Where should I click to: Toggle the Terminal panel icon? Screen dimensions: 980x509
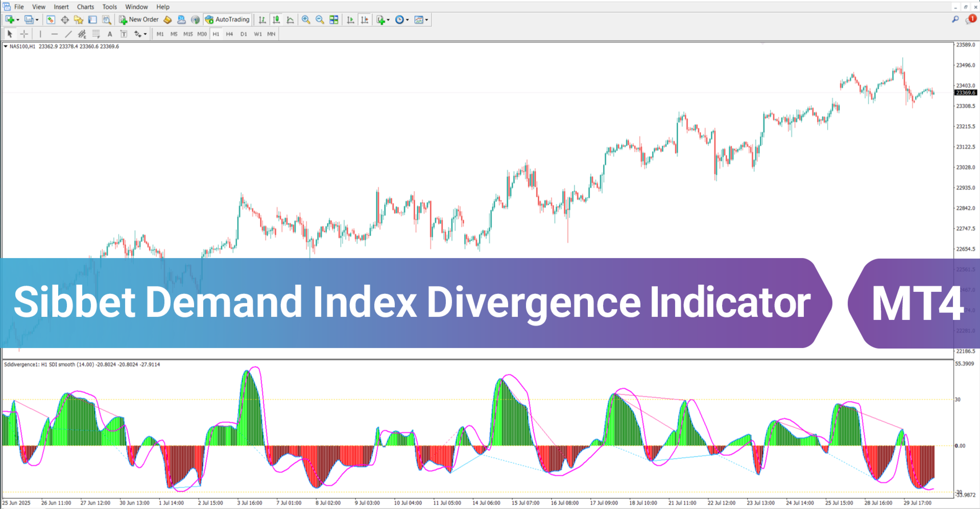pos(92,20)
